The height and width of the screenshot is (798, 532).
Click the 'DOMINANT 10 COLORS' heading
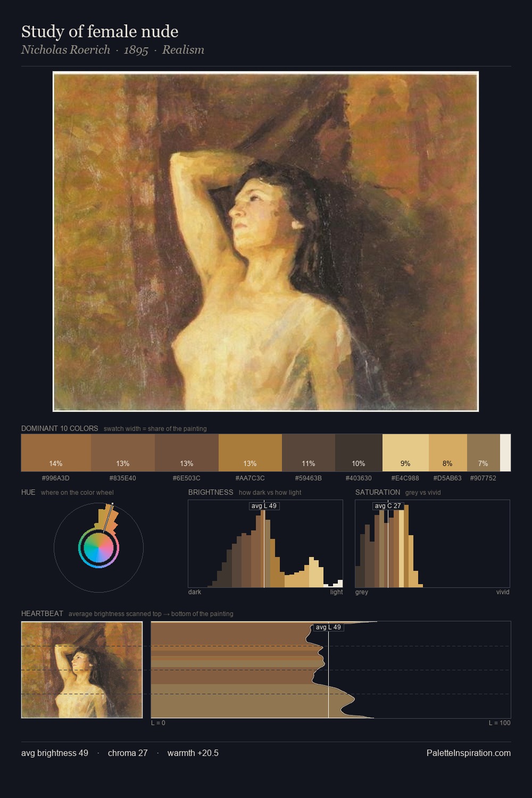(60, 428)
